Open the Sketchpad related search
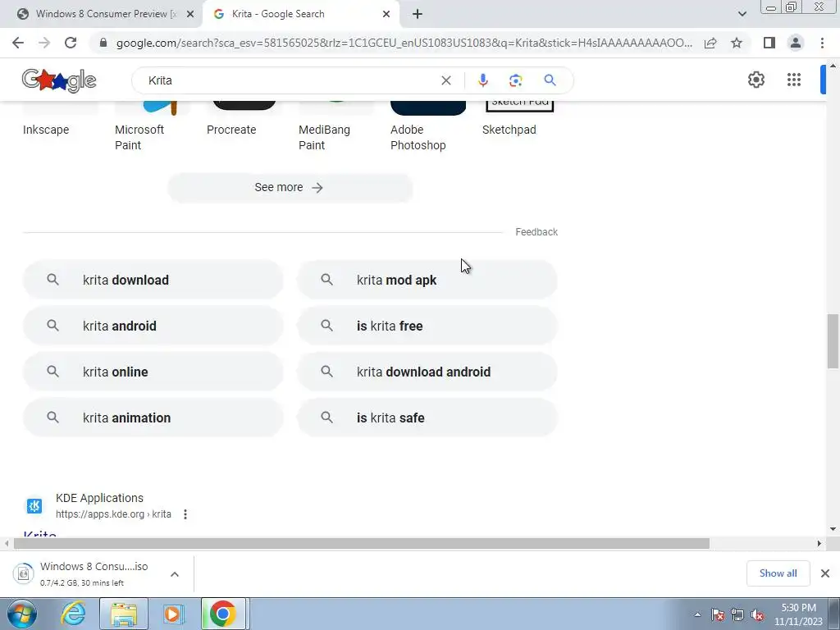Image resolution: width=840 pixels, height=630 pixels. (x=509, y=130)
